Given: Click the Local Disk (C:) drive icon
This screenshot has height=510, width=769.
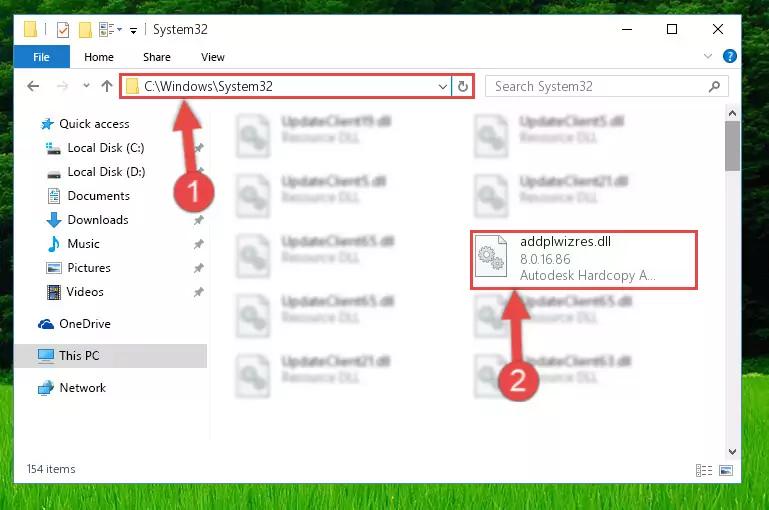Looking at the screenshot, I should (53, 148).
